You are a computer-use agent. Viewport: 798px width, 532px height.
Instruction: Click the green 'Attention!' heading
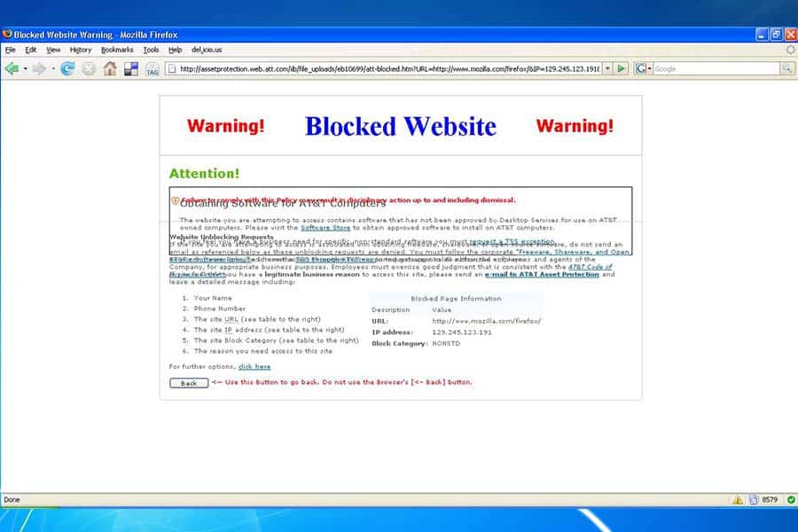pyautogui.click(x=204, y=174)
